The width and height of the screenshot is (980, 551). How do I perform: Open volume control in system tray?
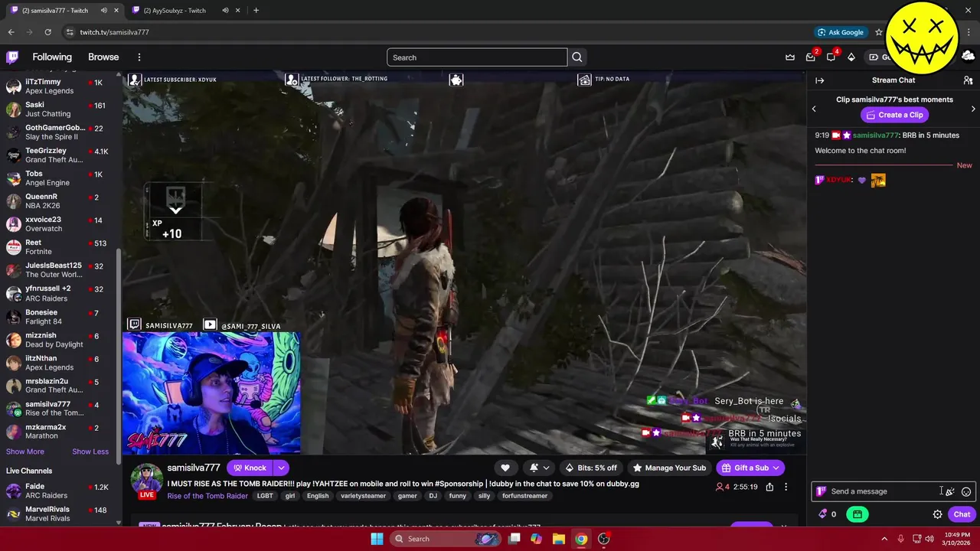click(x=929, y=539)
